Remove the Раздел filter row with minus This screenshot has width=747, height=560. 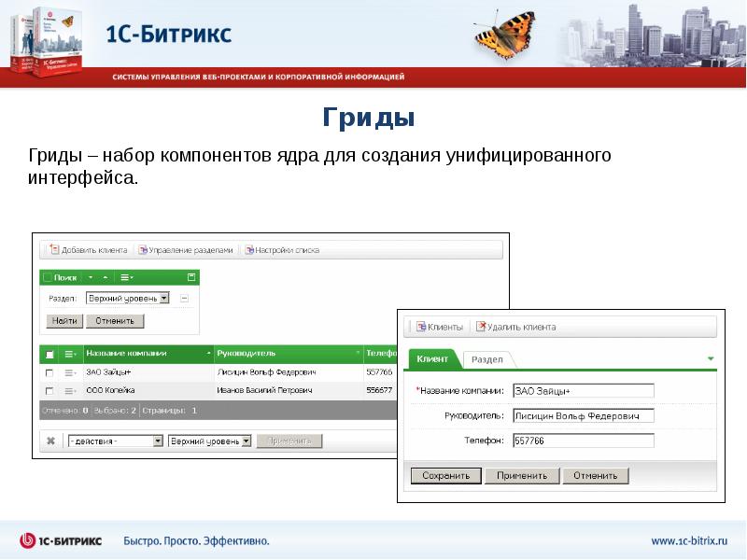[x=184, y=299]
